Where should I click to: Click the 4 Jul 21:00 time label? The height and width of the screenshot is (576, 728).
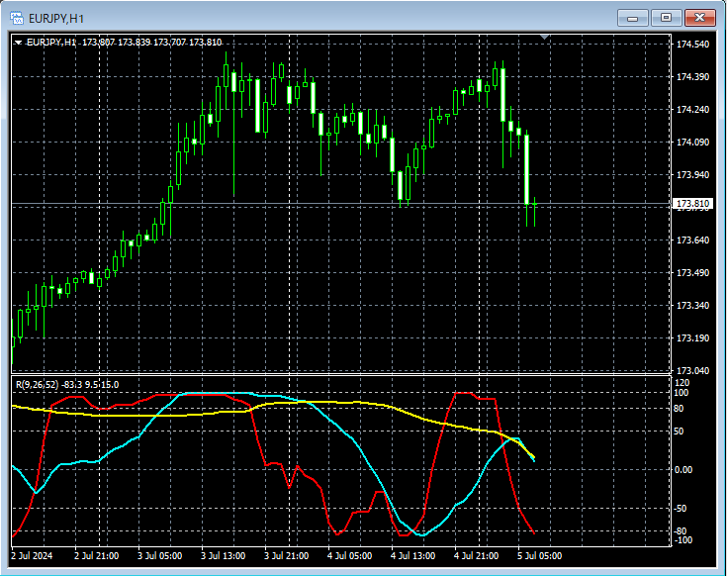point(477,556)
